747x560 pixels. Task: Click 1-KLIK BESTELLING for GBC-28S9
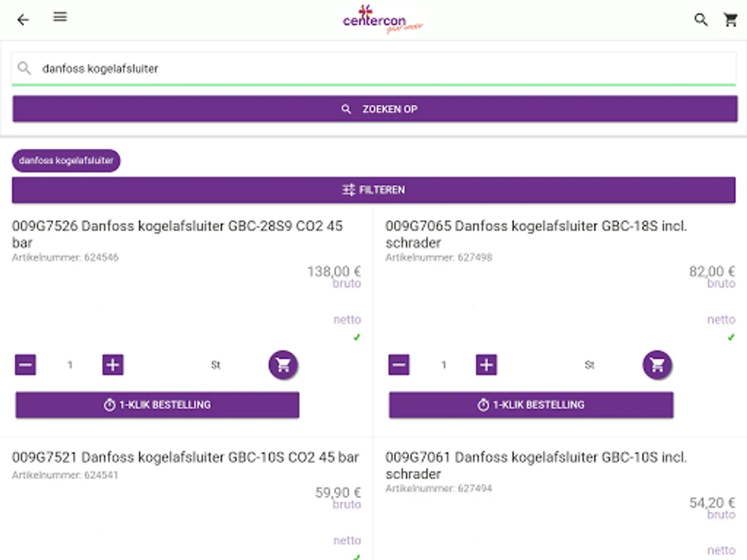157,404
